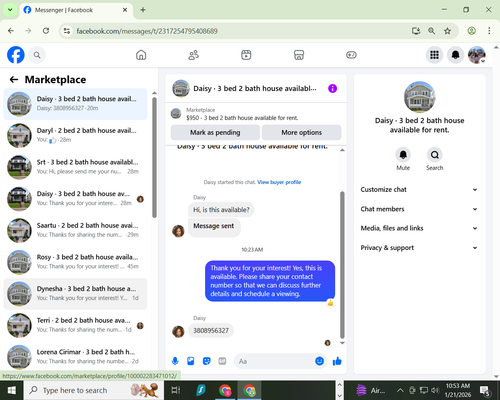Click the taskbar volume speaker icon
The image size is (500, 400).
coord(435,390)
